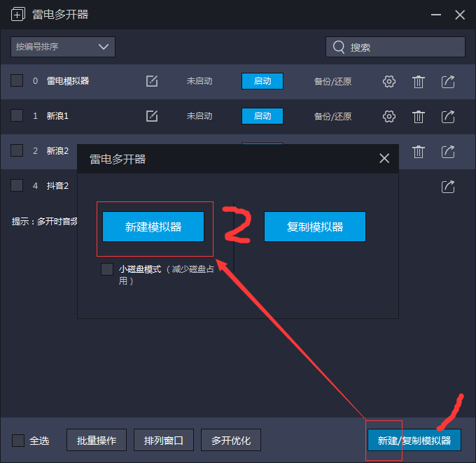Click 复制模拟器 button in dialog

[315, 227]
